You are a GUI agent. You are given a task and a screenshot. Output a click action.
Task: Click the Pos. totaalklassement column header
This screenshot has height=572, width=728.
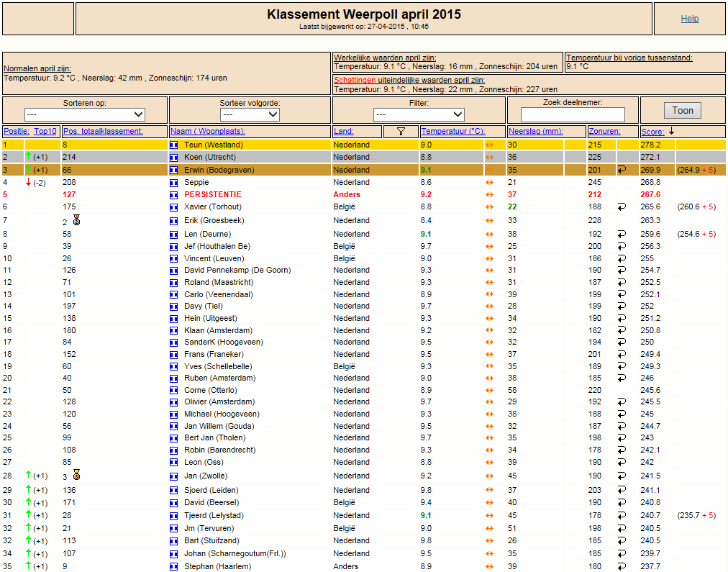[103, 132]
